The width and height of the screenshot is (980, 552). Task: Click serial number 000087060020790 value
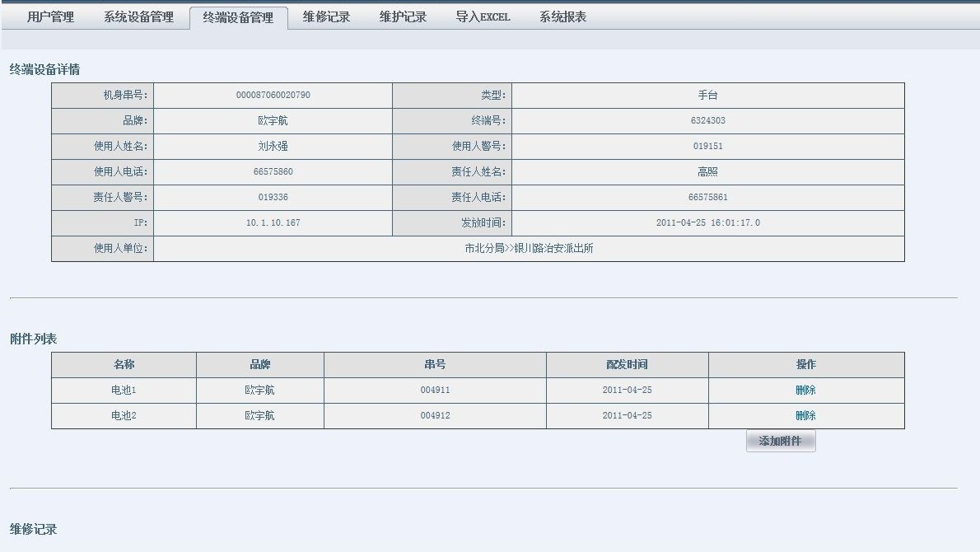click(273, 96)
